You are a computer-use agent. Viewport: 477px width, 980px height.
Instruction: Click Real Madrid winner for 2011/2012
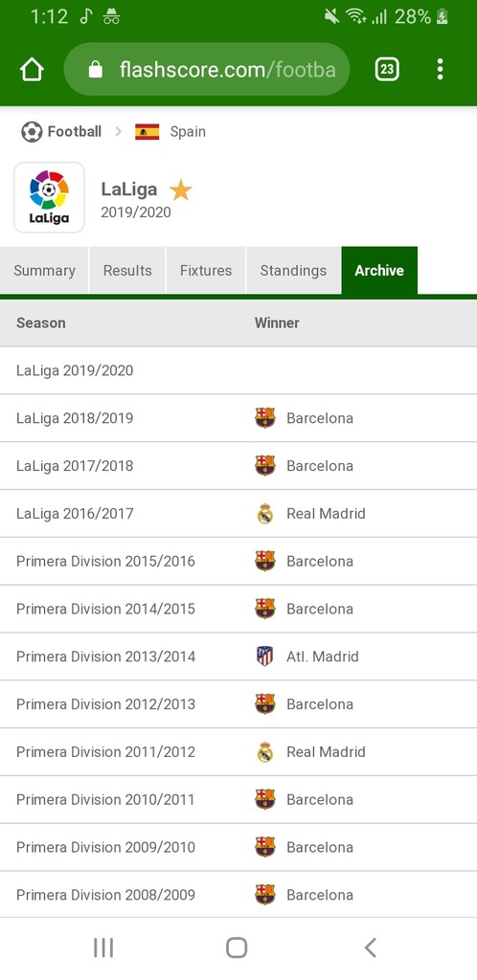pyautogui.click(x=326, y=752)
